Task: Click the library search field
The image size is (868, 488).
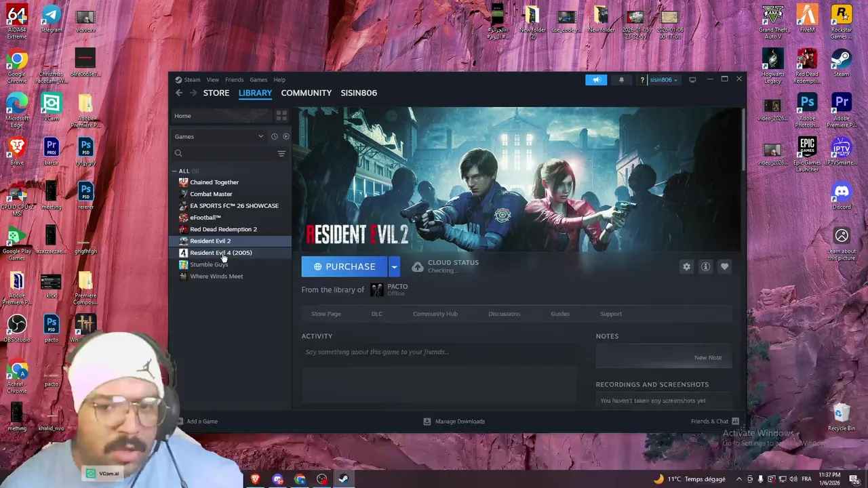Action: point(227,154)
